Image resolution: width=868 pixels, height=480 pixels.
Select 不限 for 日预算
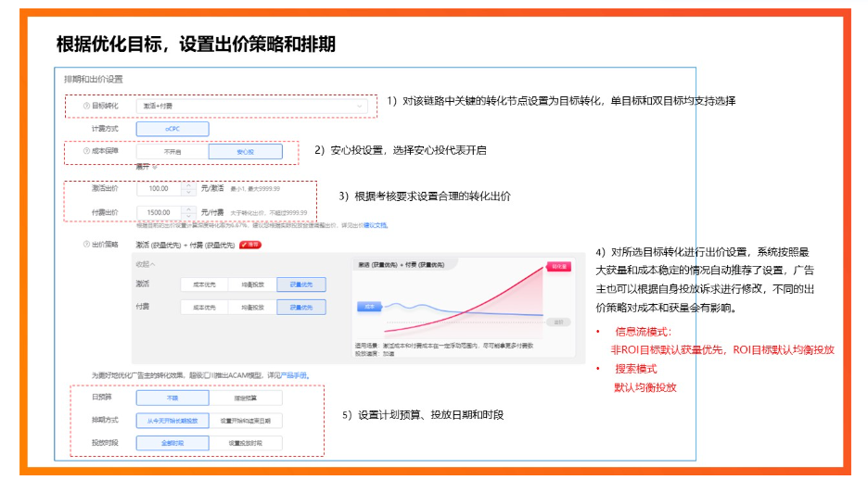click(172, 398)
